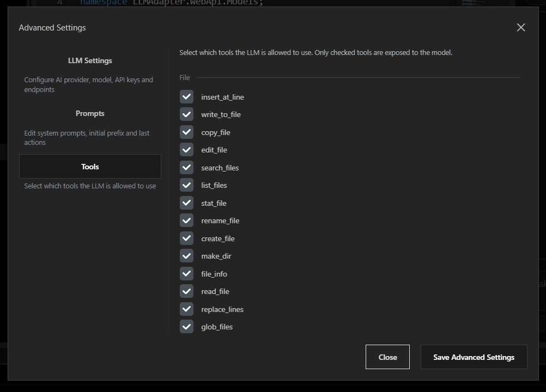Uncheck the create_file checkbox

pos(187,238)
